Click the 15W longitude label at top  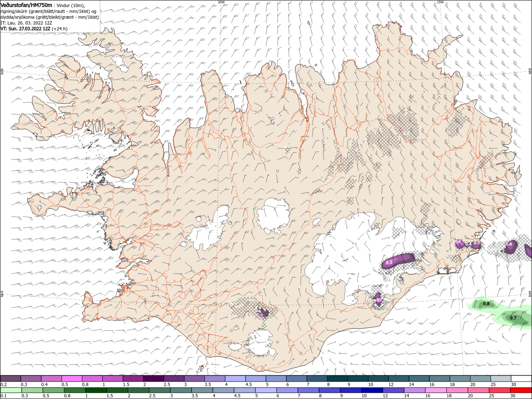coord(440,2)
